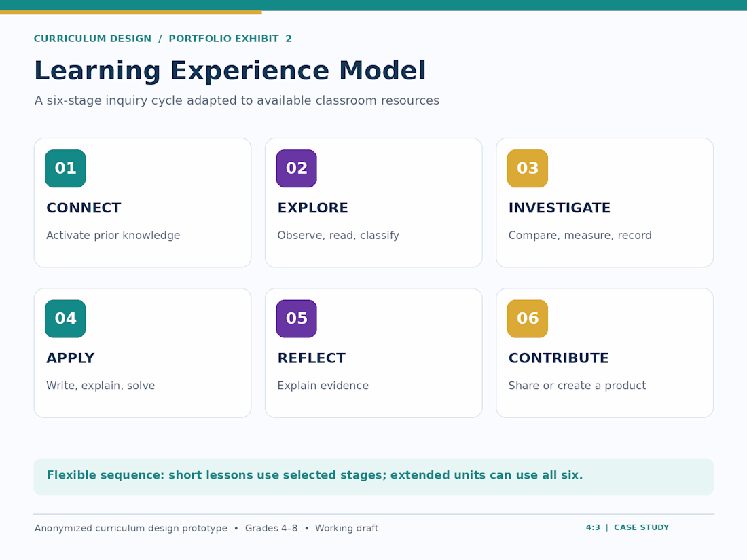Viewport: 747px width, 560px height.
Task: Click the 'Grades 4–8' footer text
Action: [271, 528]
